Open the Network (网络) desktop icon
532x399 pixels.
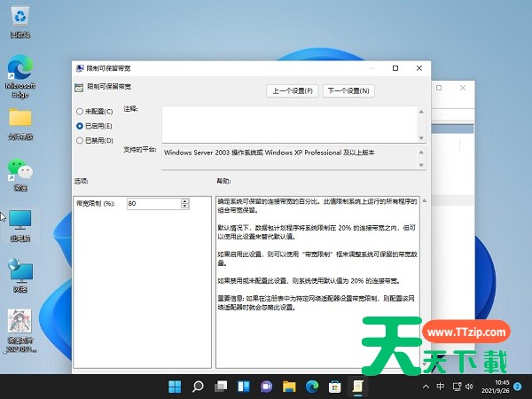click(x=20, y=270)
